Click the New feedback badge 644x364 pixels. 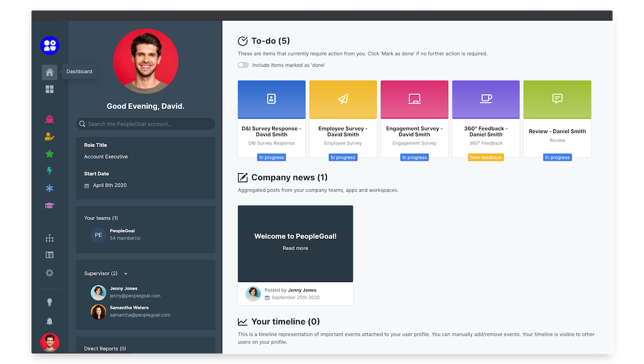coord(486,157)
